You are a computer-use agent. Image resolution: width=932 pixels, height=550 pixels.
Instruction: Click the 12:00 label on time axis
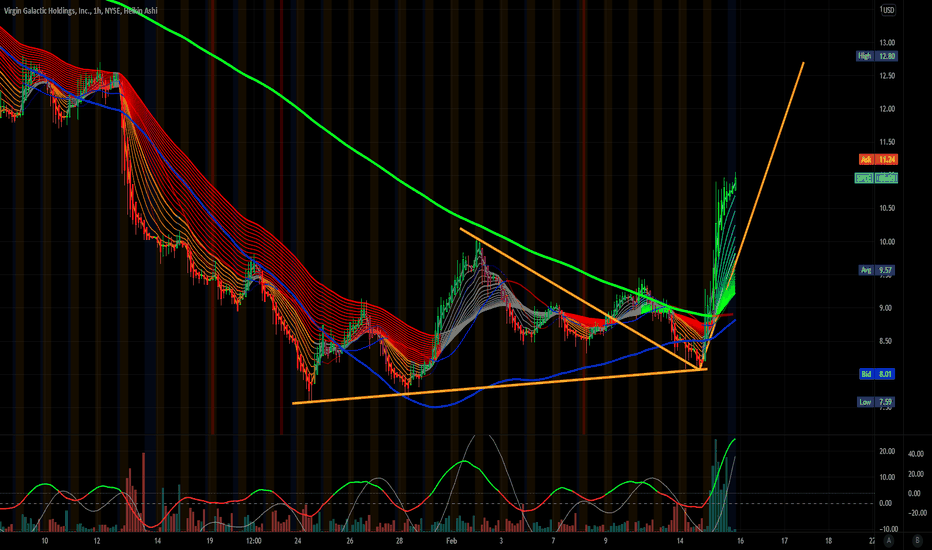pyautogui.click(x=254, y=541)
